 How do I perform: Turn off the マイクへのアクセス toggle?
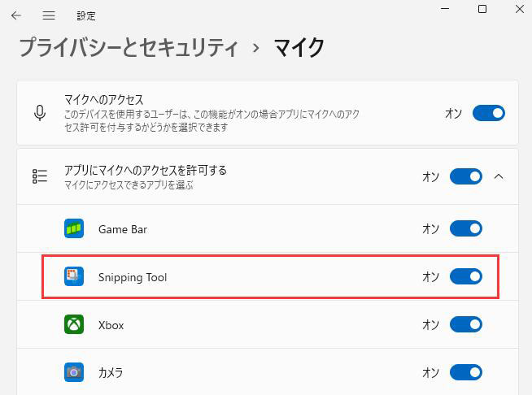[488, 113]
